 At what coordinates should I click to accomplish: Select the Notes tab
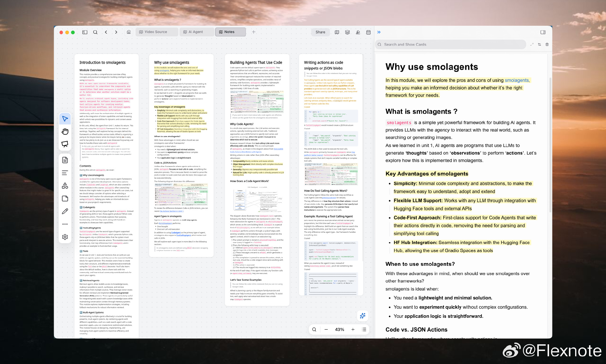coord(230,32)
